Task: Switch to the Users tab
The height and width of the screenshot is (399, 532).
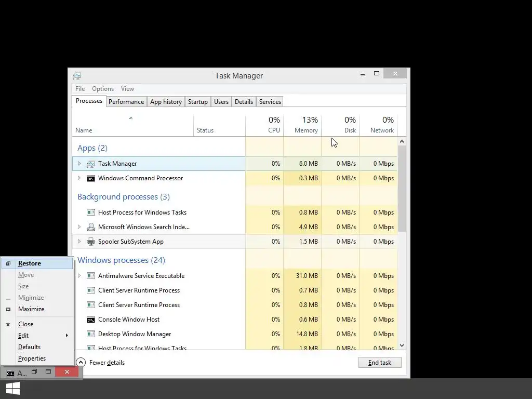Action: (x=221, y=102)
